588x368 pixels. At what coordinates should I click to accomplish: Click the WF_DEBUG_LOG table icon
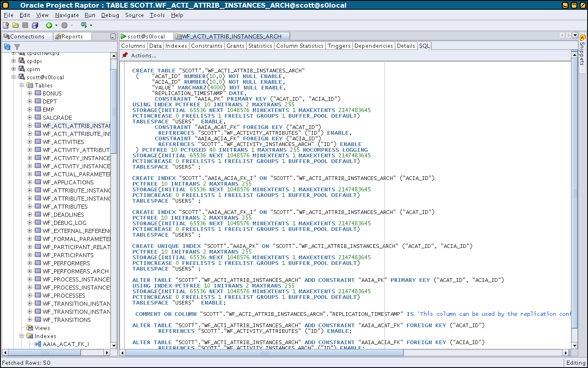pos(38,222)
